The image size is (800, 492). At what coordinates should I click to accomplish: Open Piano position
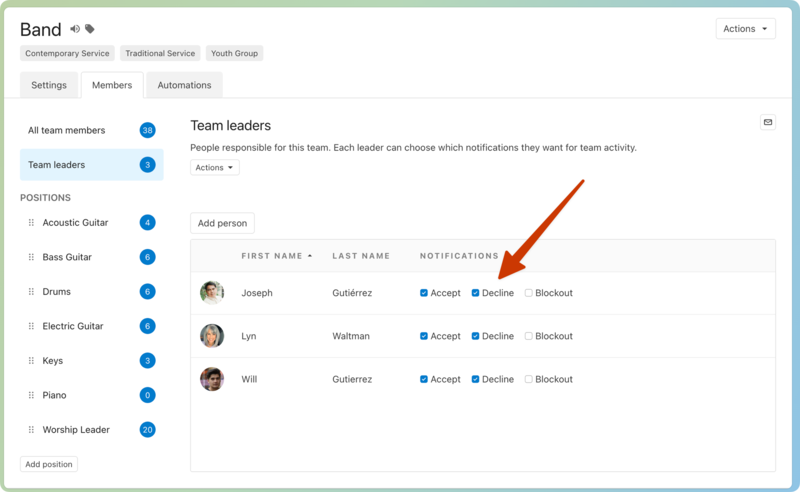point(54,395)
